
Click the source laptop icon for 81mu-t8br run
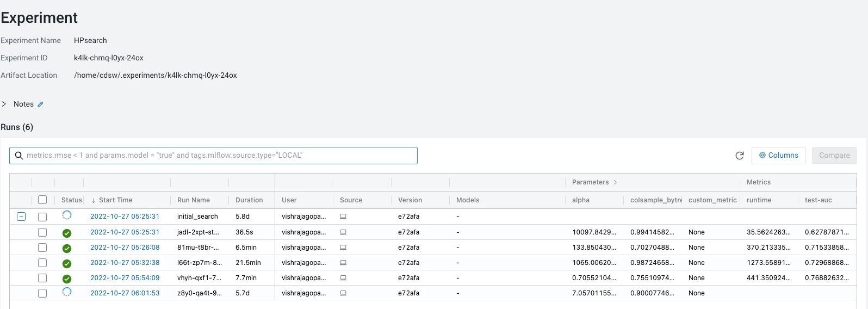click(343, 248)
